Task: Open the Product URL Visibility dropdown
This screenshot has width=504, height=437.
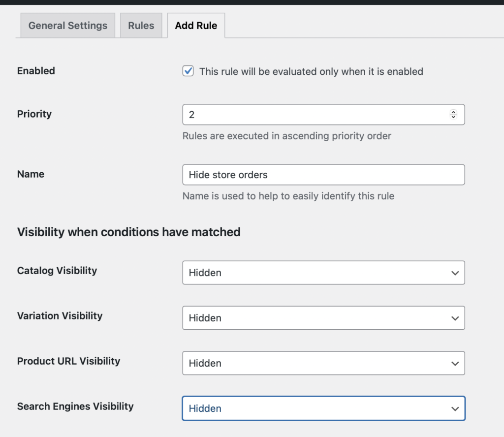Action: tap(323, 363)
